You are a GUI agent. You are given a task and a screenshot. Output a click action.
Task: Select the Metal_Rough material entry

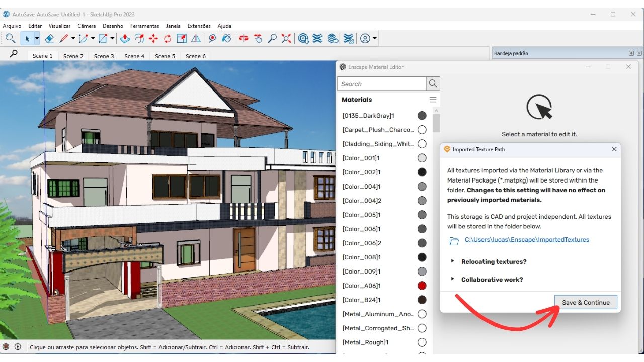pyautogui.click(x=365, y=342)
